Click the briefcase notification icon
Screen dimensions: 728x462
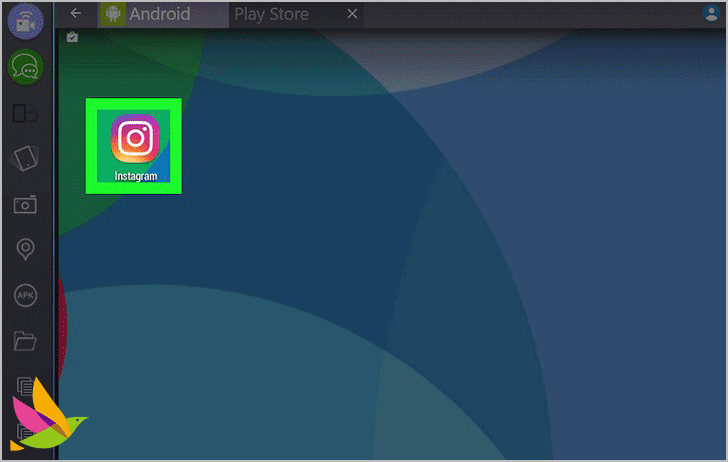tap(72, 37)
